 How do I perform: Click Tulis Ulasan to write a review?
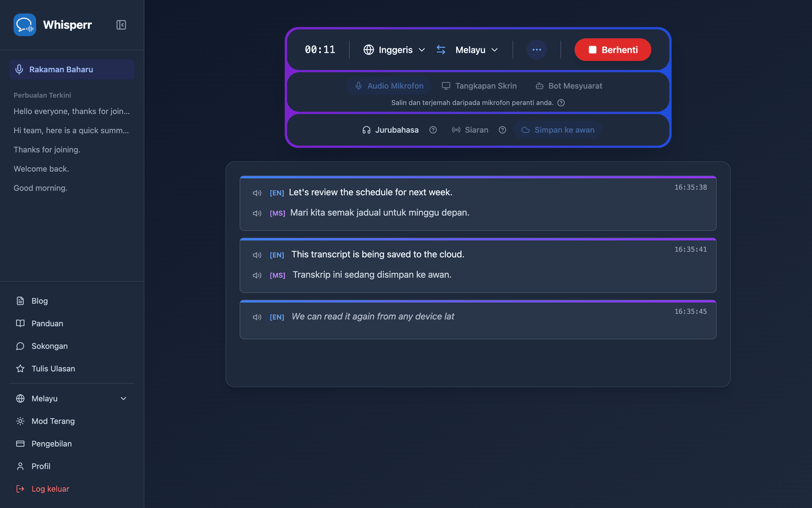(72, 369)
